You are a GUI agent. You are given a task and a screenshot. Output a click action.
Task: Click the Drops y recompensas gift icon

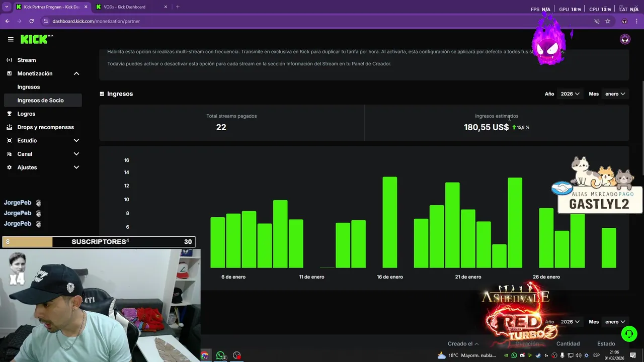(x=9, y=127)
